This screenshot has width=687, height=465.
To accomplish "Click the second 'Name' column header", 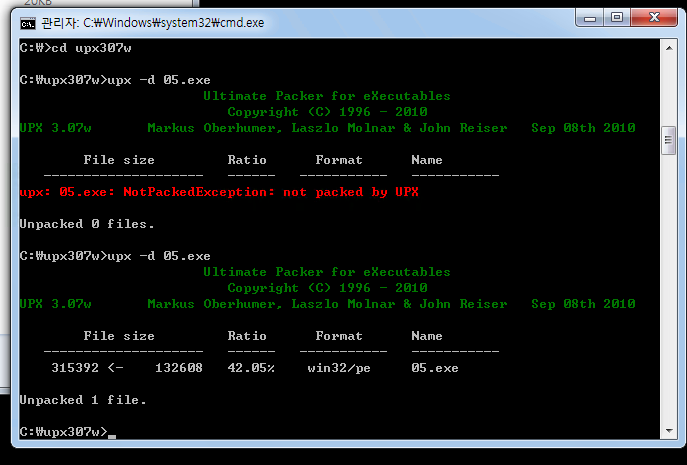I will click(427, 336).
